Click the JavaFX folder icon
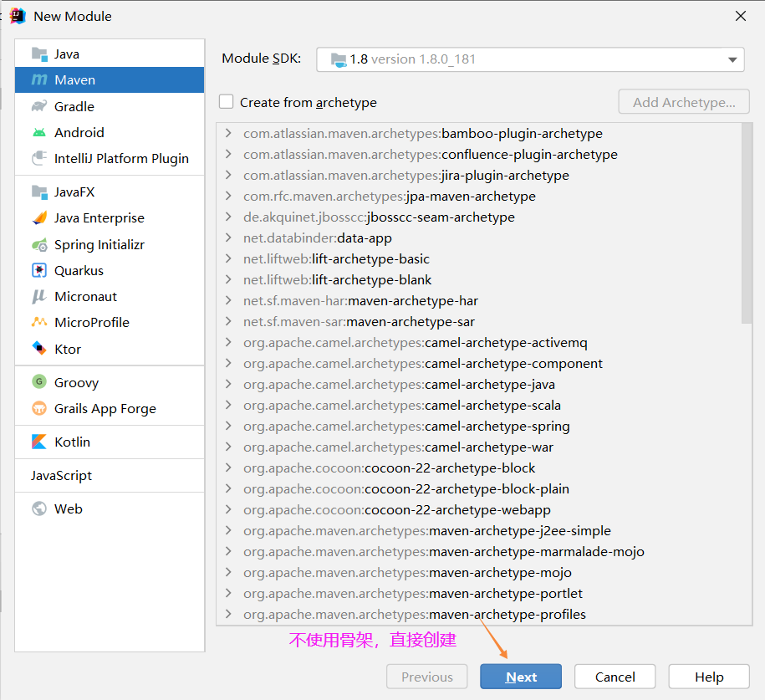This screenshot has height=700, width=765. [x=39, y=192]
